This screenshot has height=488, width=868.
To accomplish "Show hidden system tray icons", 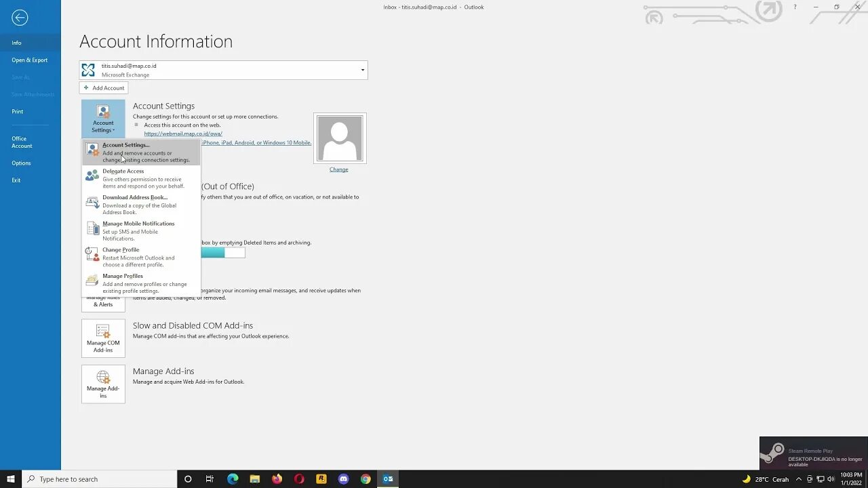I will point(799,479).
